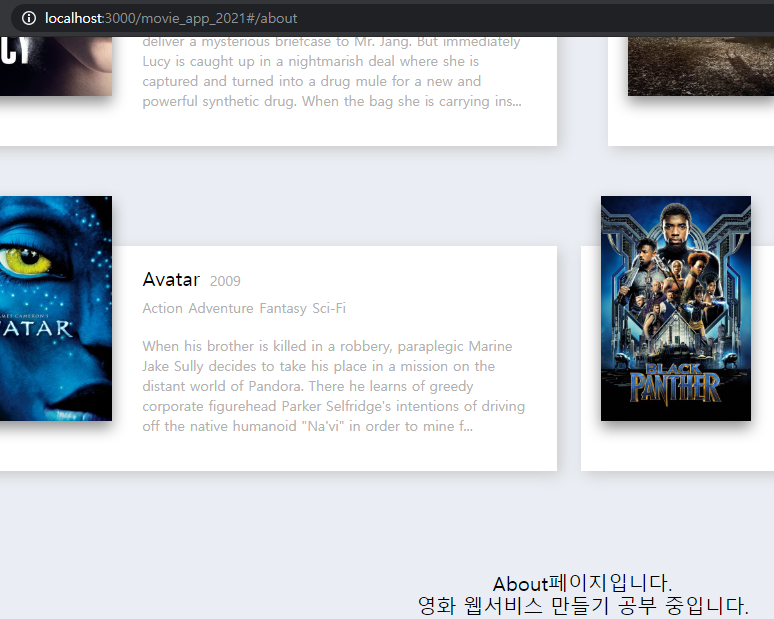The height and width of the screenshot is (619, 774).
Task: Open the dark landscape poster at top right
Action: [x=701, y=66]
